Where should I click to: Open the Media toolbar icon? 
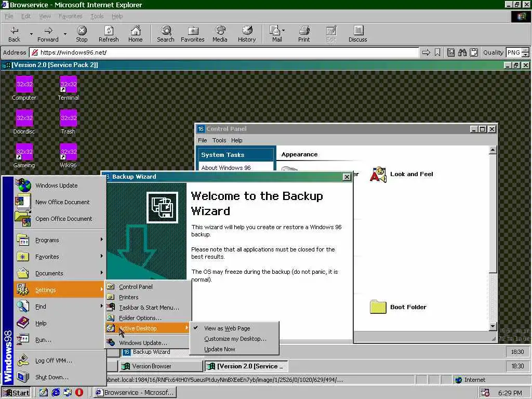(220, 34)
